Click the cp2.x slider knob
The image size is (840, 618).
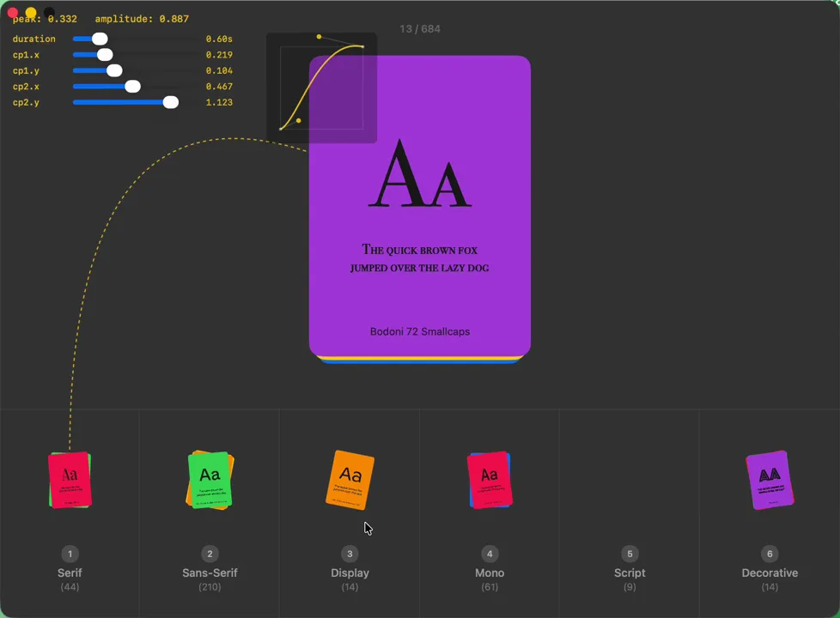click(x=132, y=86)
